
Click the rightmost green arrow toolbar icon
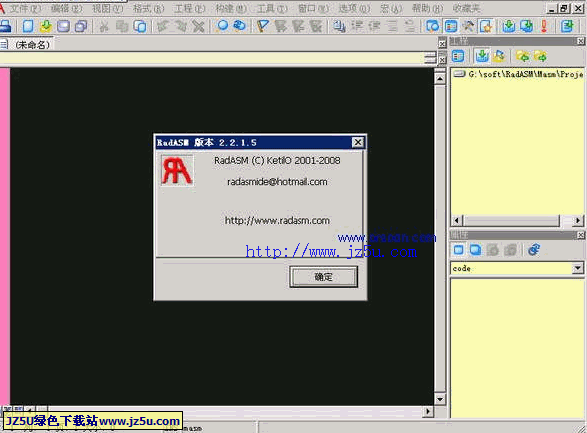coord(568,26)
